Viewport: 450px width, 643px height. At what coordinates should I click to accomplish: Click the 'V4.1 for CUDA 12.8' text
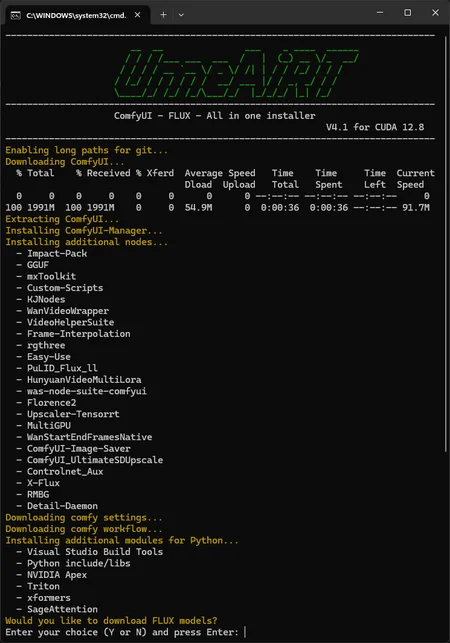[375, 127]
